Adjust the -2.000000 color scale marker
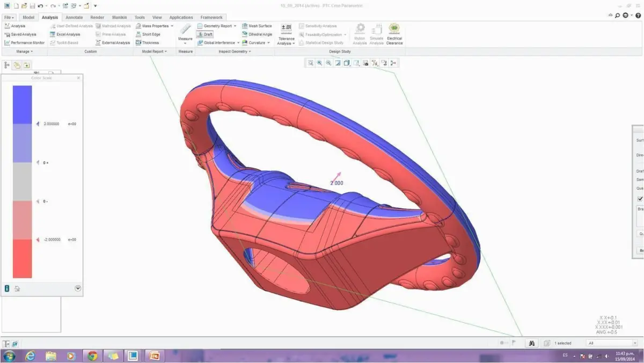This screenshot has width=644, height=363. pyautogui.click(x=38, y=239)
